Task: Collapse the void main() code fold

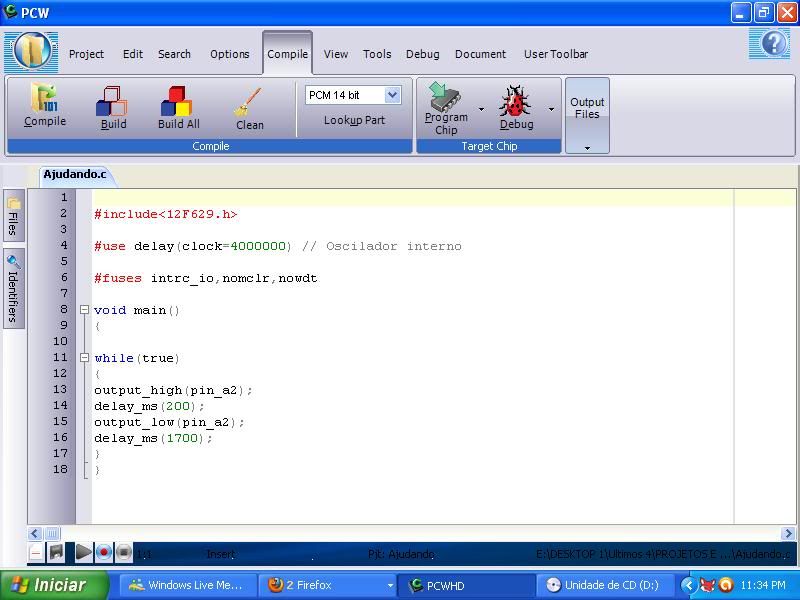Action: (x=85, y=310)
